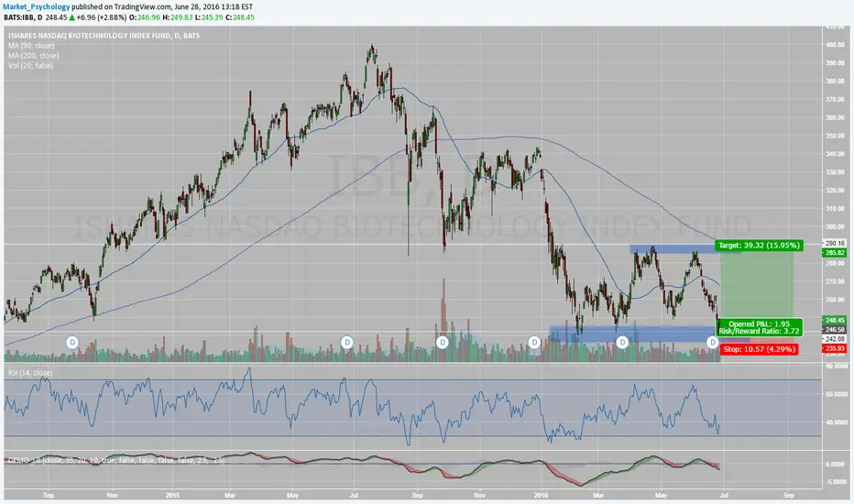Click the dividend D marker near late June 2016

712,342
